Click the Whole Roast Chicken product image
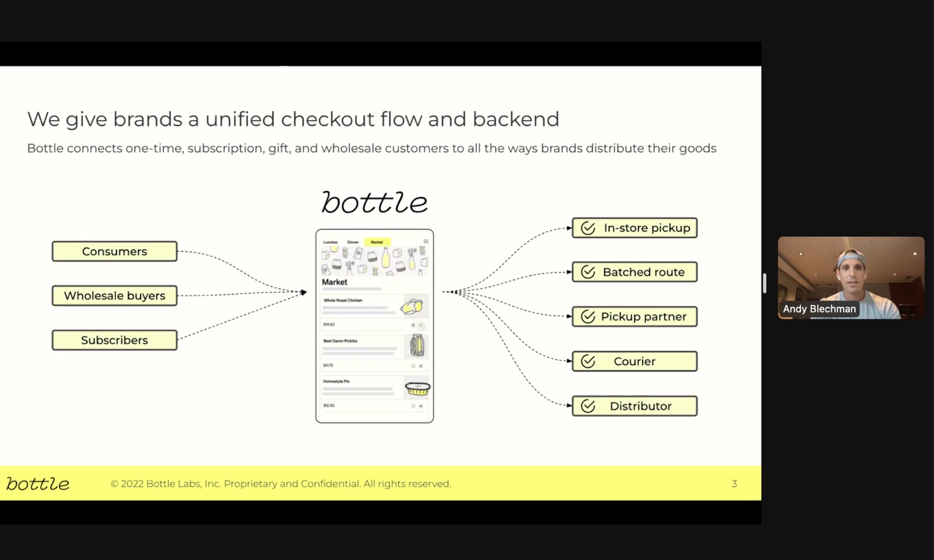 (x=413, y=307)
